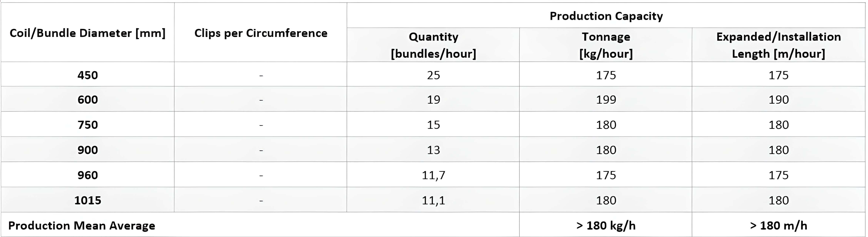868x237 pixels.
Task: Click the Coil/Bundle Diameter column header
Action: (x=88, y=33)
